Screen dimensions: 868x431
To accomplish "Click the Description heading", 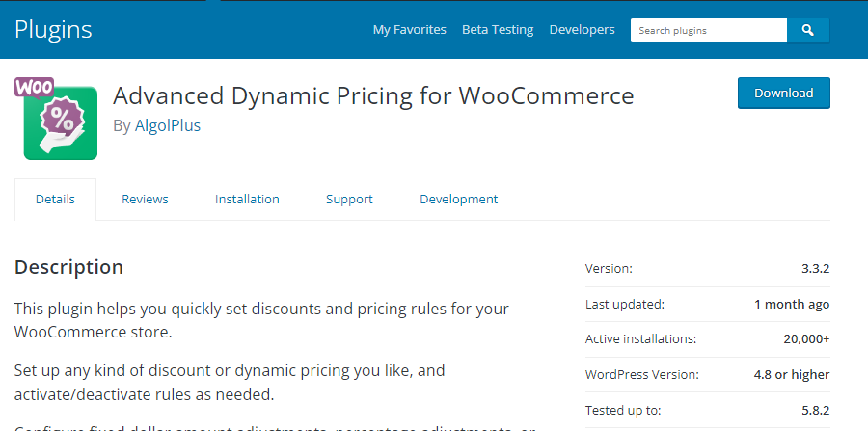I will click(68, 267).
